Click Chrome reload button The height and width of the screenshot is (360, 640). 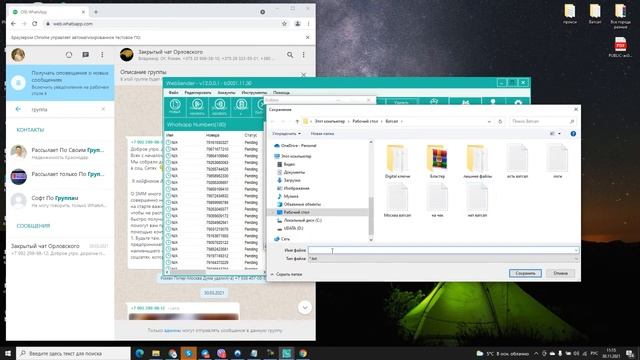tap(35, 24)
